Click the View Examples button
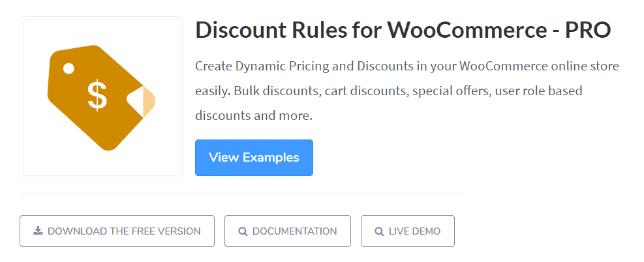This screenshot has width=644, height=262. (x=254, y=158)
